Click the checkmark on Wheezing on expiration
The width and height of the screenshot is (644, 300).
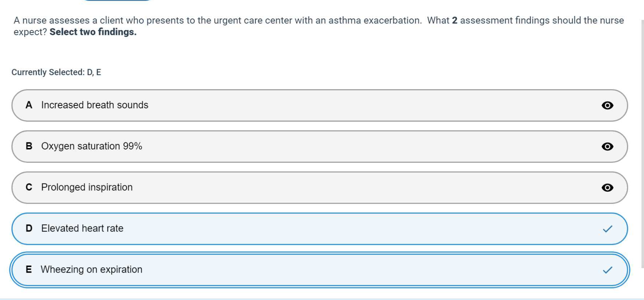tap(607, 270)
